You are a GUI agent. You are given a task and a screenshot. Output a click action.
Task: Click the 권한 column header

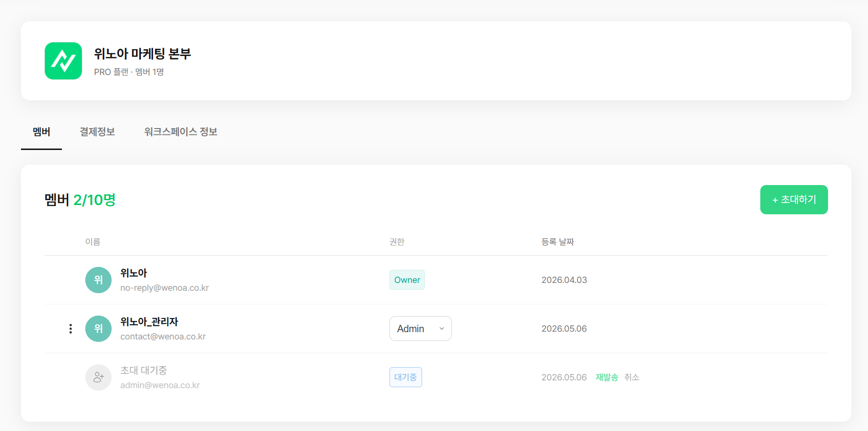[397, 242]
